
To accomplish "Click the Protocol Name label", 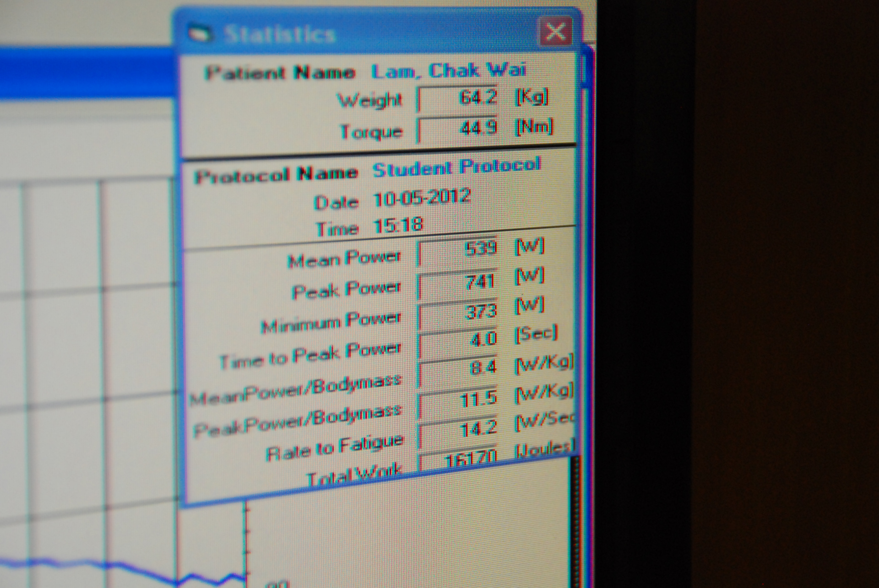I will (x=276, y=176).
